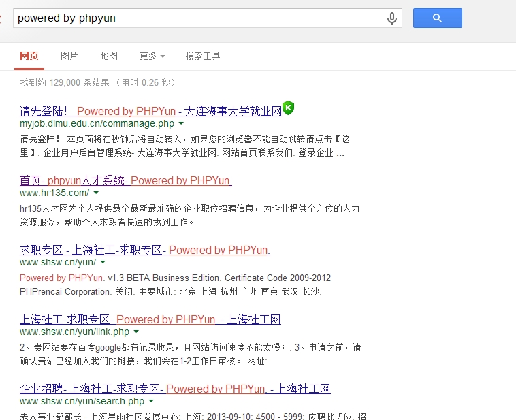The image size is (516, 420).
Task: Click snippet starting 2、贵网站要在百度google
Action: click(190, 354)
